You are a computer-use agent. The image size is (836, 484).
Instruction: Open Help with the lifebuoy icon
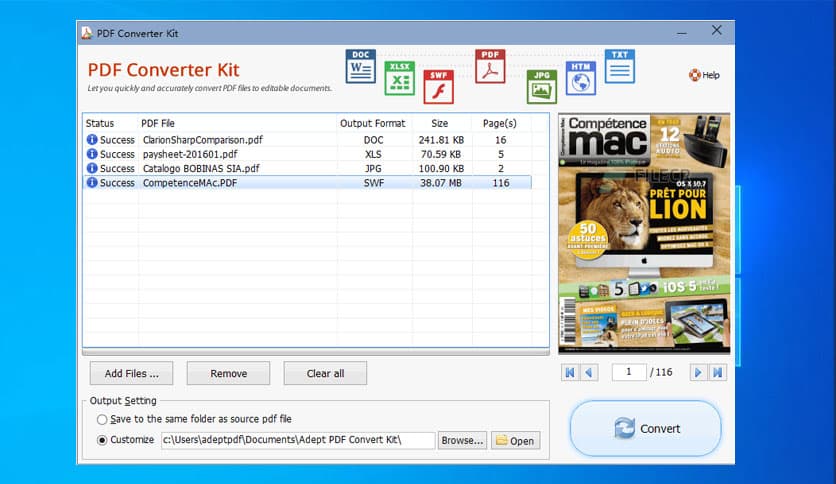click(x=704, y=75)
